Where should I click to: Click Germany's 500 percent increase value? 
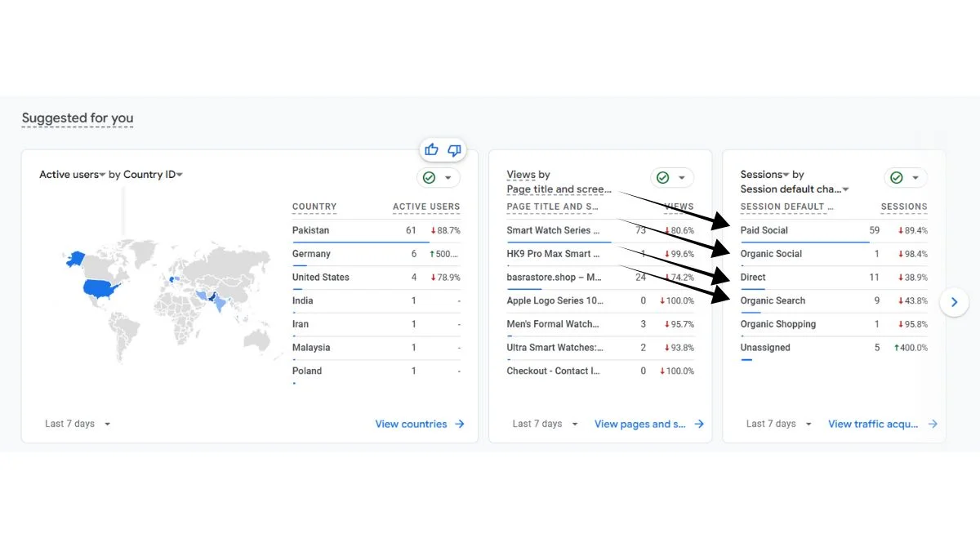point(445,254)
